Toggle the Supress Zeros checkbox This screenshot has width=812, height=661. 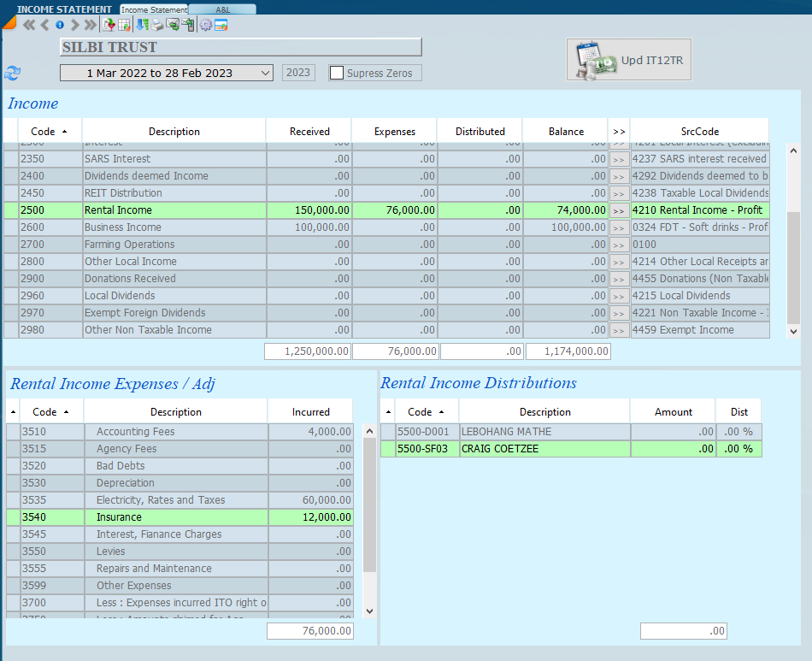coord(337,74)
